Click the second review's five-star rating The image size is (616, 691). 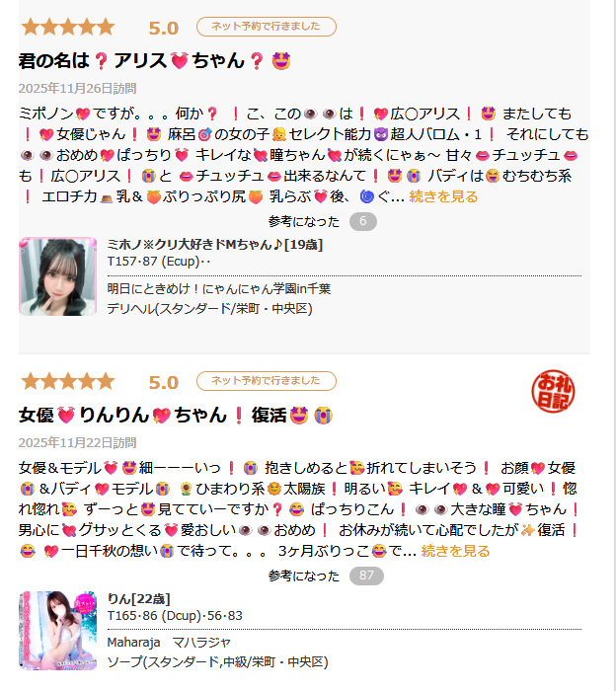[68, 381]
